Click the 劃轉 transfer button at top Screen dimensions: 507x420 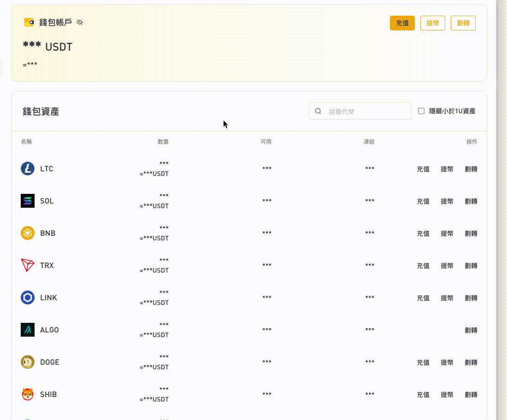[463, 23]
